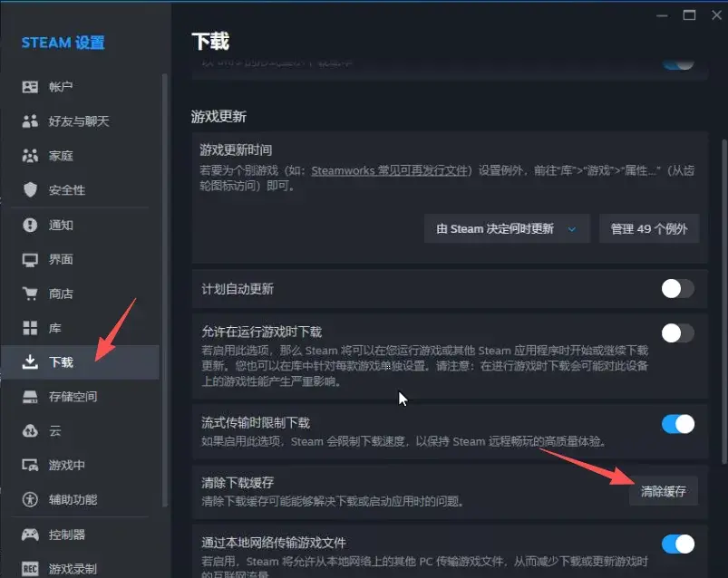Image resolution: width=728 pixels, height=578 pixels.
Task: Go to the 家庭 settings page
Action: [80, 156]
